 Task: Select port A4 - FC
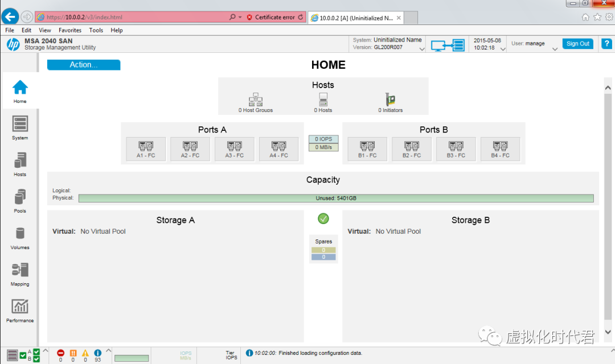pos(279,149)
